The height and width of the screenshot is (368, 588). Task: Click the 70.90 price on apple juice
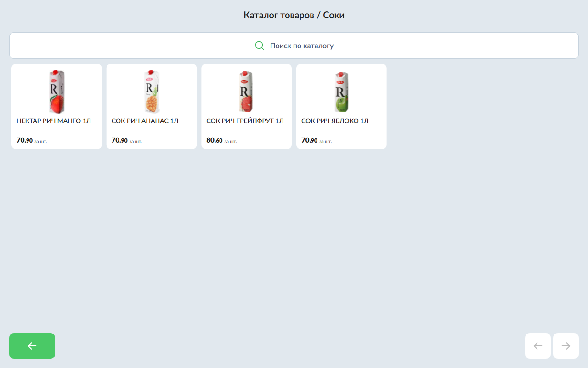pos(309,140)
